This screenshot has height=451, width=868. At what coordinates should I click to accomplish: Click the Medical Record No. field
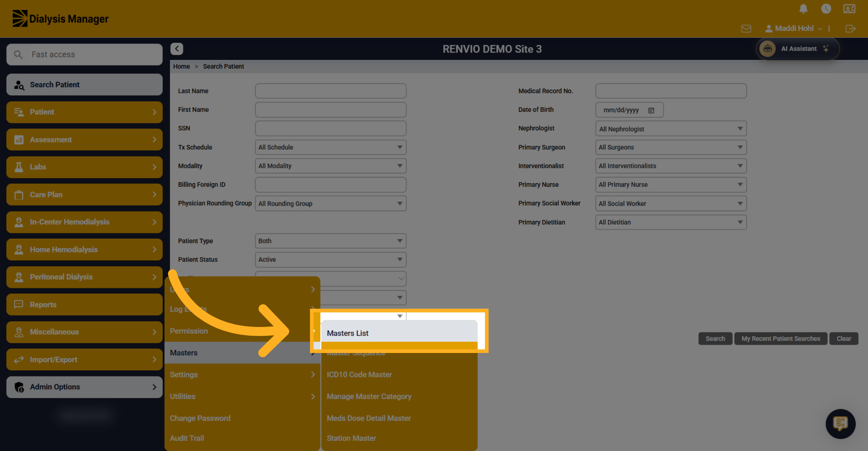tap(671, 91)
